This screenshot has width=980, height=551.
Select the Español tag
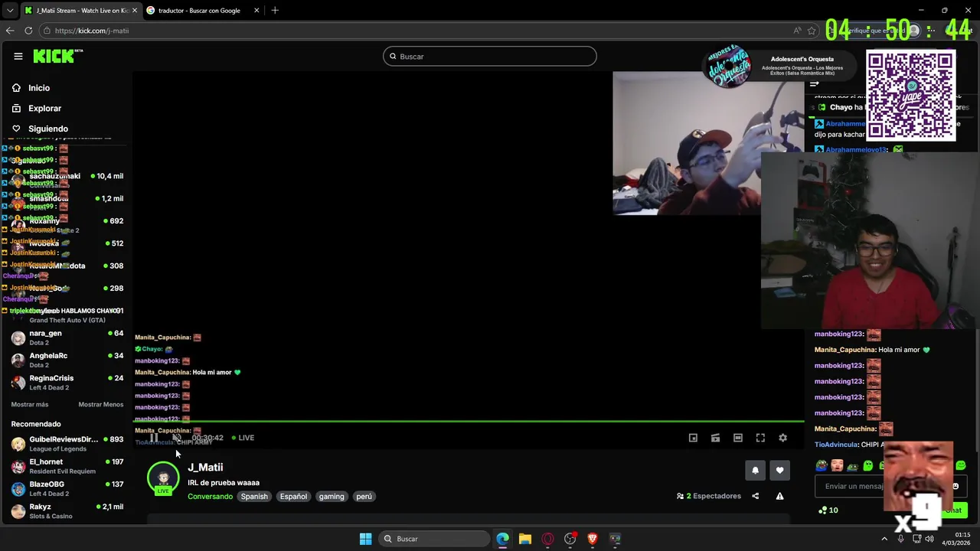click(x=293, y=497)
